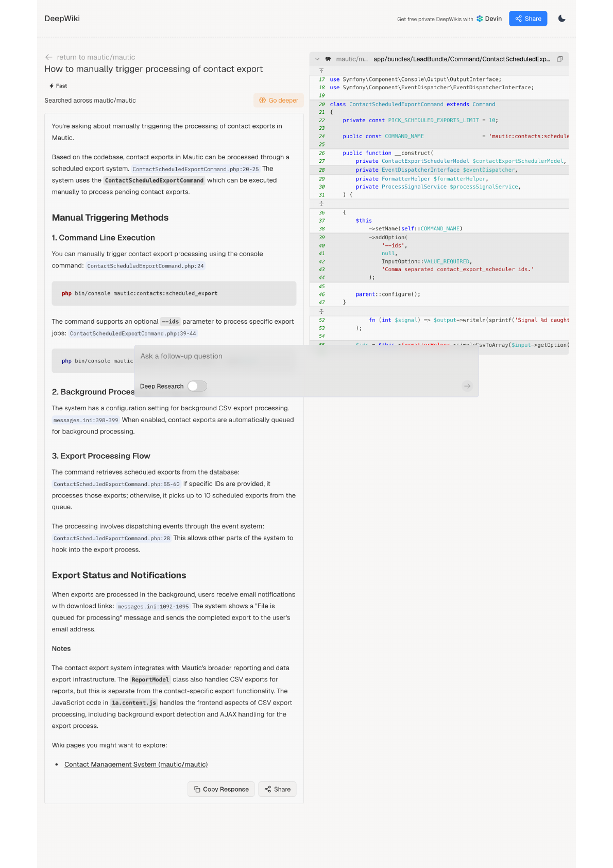Click the '3. Export Processing Flow' heading
Viewport: 613px width, 868px height.
pyautogui.click(x=101, y=456)
